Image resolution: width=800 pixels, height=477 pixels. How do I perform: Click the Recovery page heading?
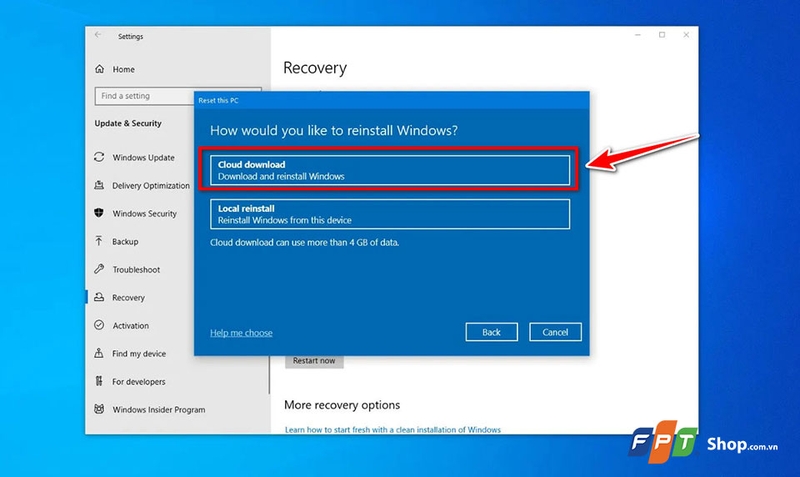coord(315,68)
